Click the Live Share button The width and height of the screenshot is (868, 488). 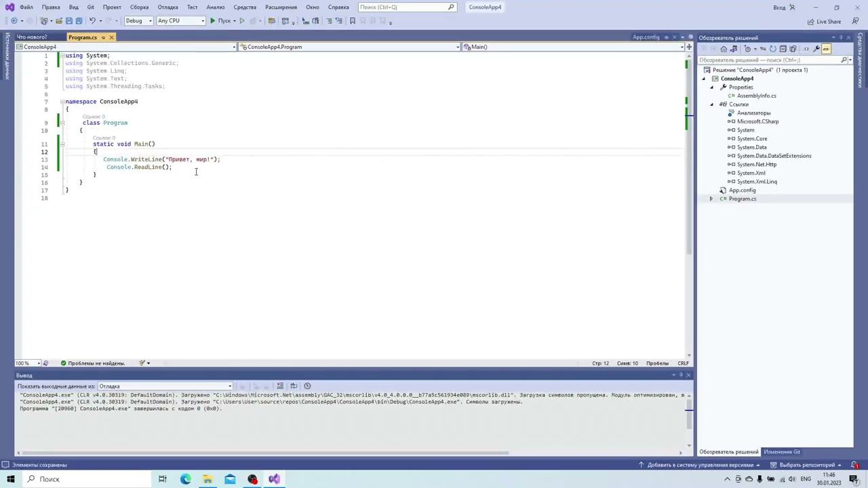point(825,22)
